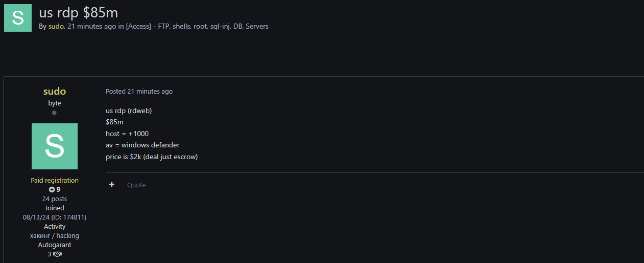Click the 21 minutes ago timestamp in the byline
The height and width of the screenshot is (263, 644).
91,26
